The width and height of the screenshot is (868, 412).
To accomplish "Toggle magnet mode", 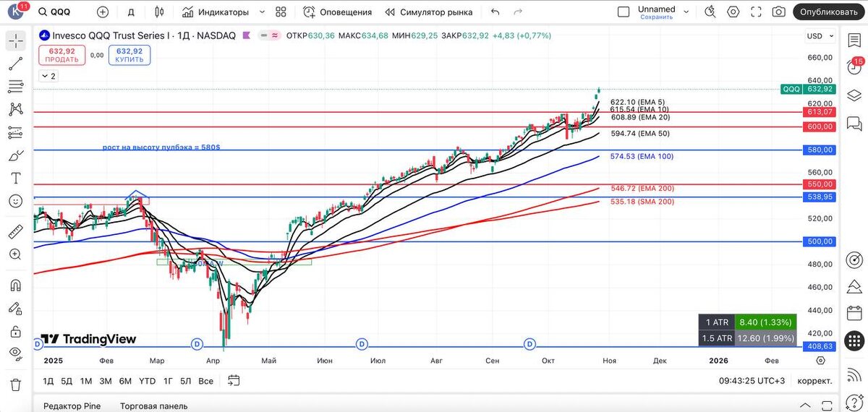I will pyautogui.click(x=15, y=285).
